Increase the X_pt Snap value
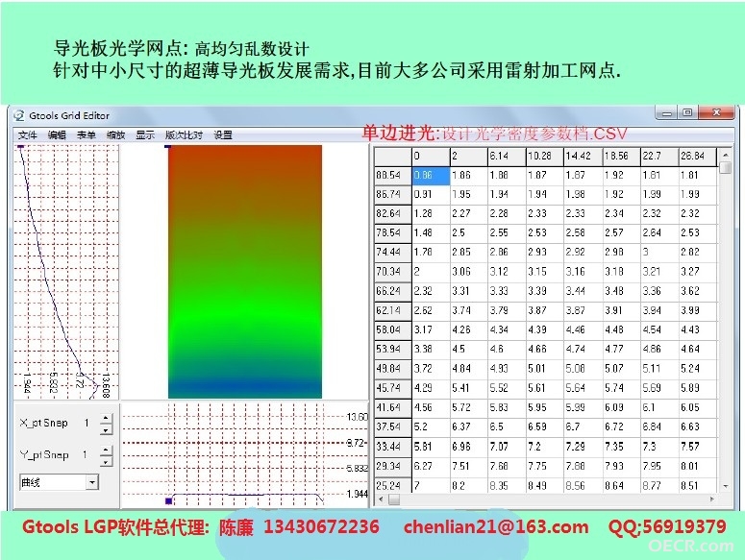 coord(106,419)
